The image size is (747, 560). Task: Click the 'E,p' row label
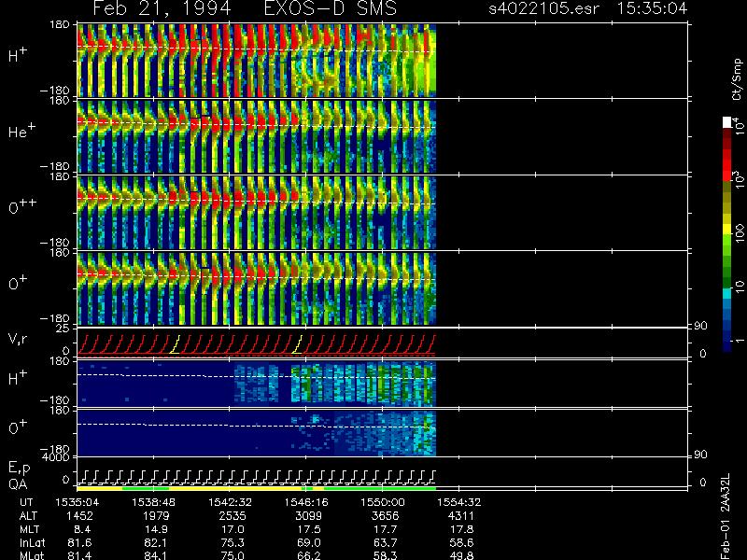[19, 469]
